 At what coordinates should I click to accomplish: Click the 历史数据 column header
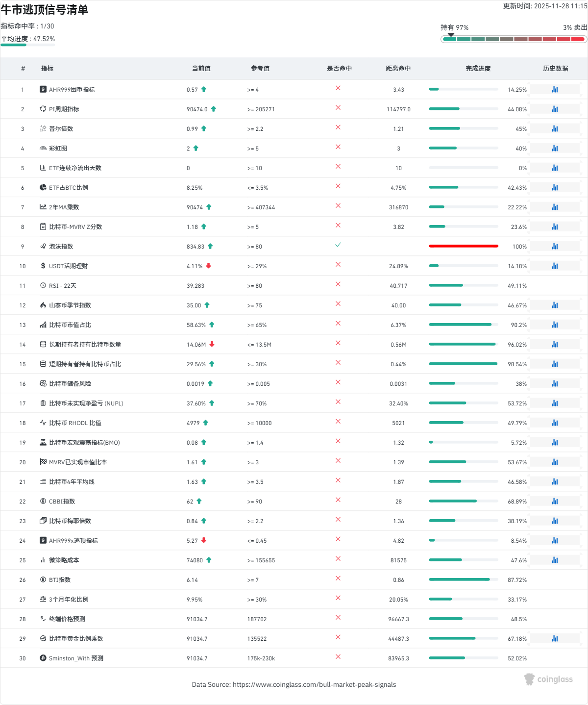pos(555,69)
